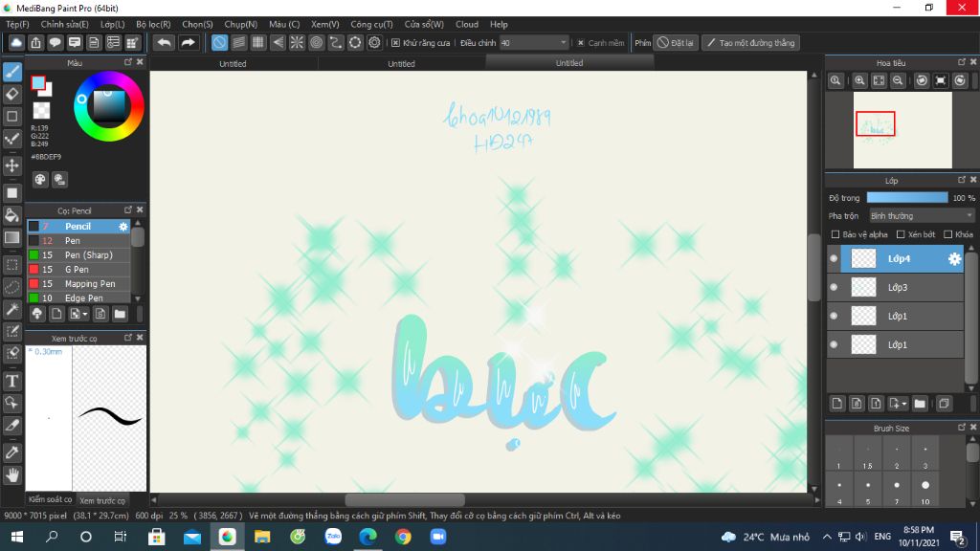Open snap settings gear icon in toolbar
Viewport: 980px width, 551px height.
pyautogui.click(x=374, y=42)
